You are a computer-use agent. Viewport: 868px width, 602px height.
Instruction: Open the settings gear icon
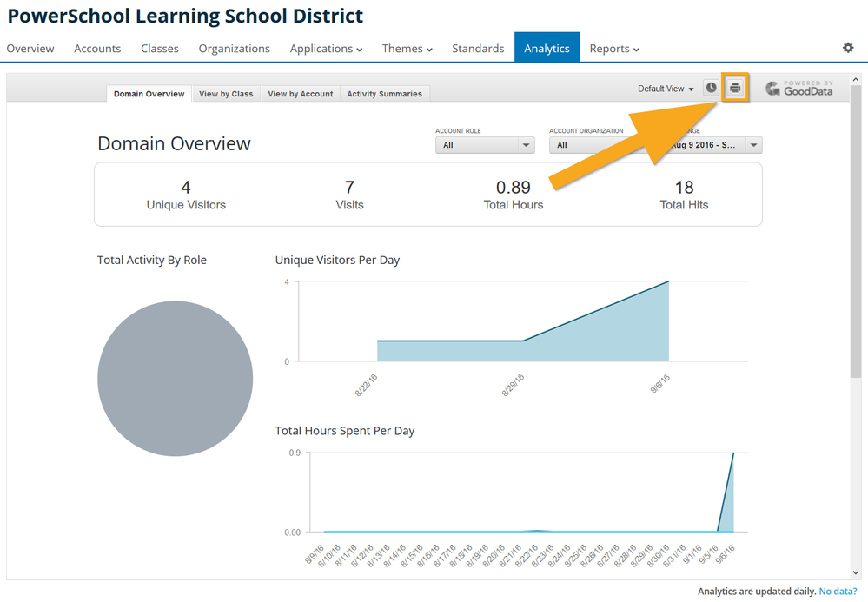[848, 48]
